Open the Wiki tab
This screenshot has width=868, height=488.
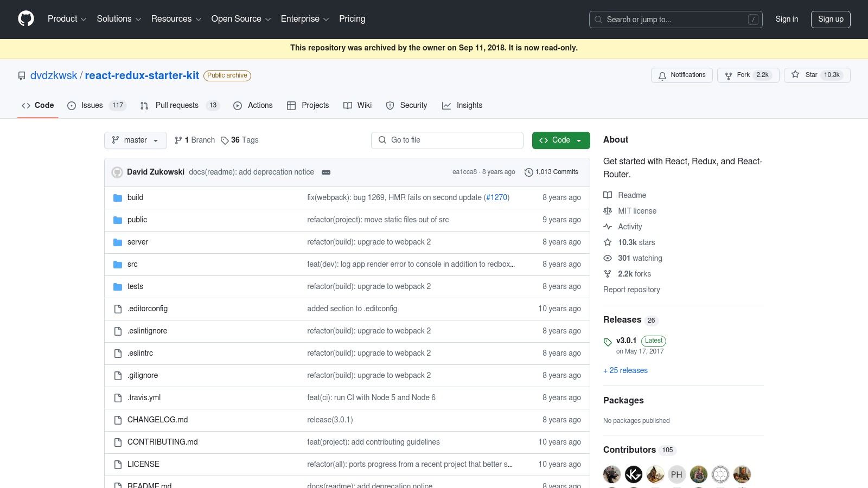tap(358, 105)
